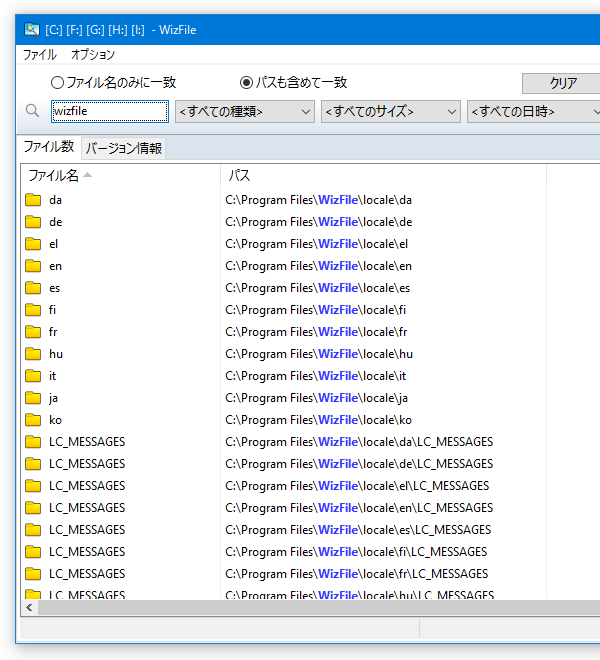The image size is (600, 660).
Task: Click folder icon of the it row
Action: coord(33,376)
